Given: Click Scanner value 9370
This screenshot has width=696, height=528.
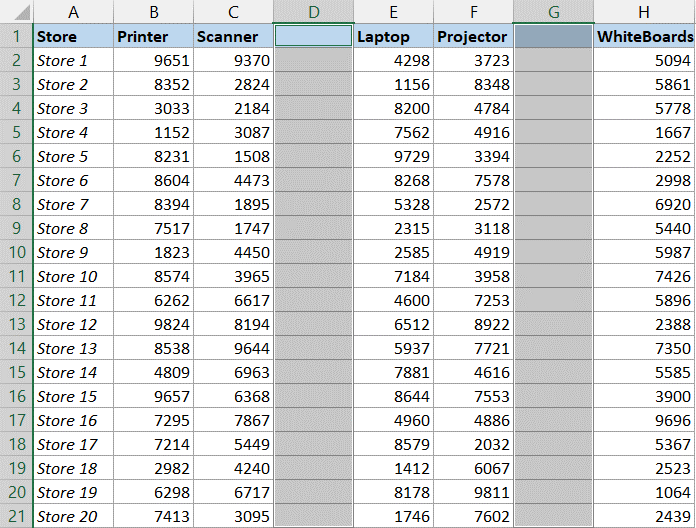Looking at the screenshot, I should [x=233, y=60].
